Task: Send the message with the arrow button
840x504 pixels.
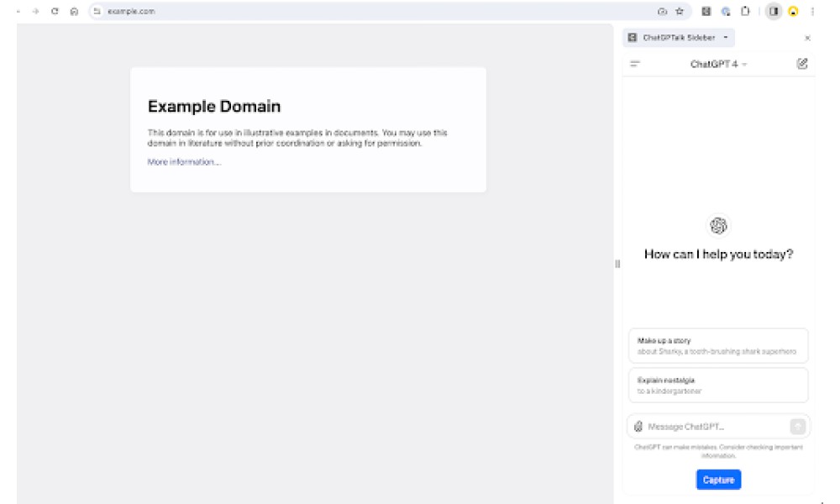Action: [x=798, y=427]
